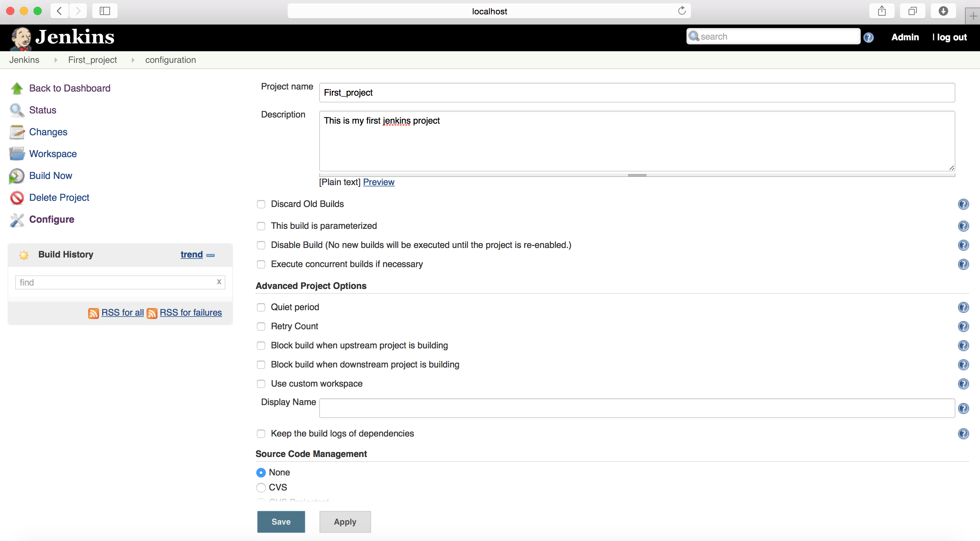The image size is (980, 541).
Task: Click the Changes notepad icon
Action: click(17, 132)
